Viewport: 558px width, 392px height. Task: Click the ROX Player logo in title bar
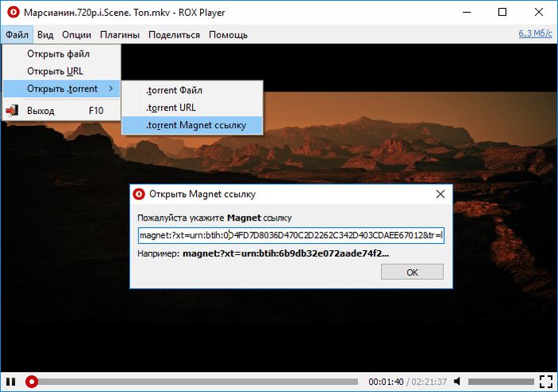(13, 12)
